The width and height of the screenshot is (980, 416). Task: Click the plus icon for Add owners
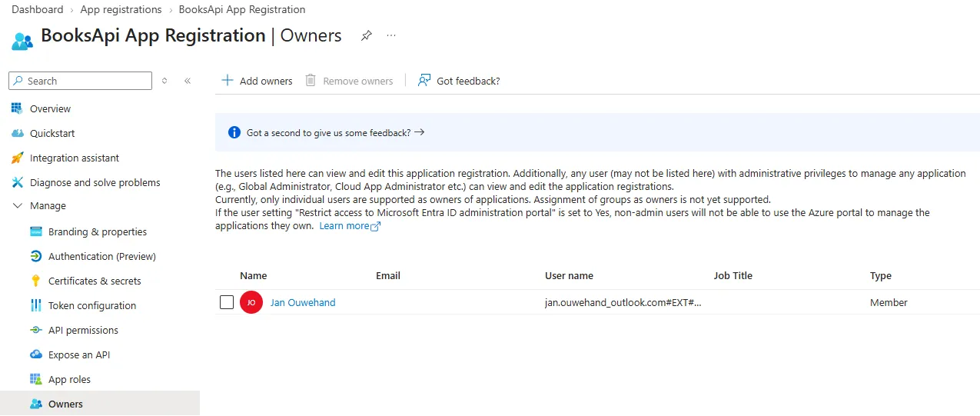(x=227, y=80)
